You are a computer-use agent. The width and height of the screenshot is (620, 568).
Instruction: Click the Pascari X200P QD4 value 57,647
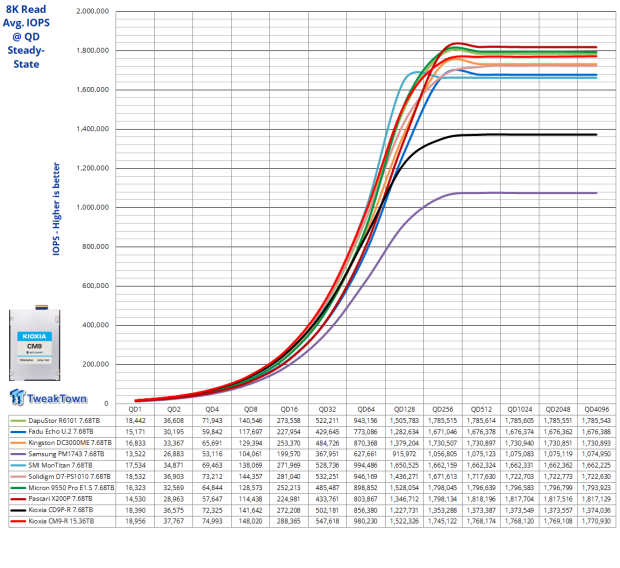(212, 499)
